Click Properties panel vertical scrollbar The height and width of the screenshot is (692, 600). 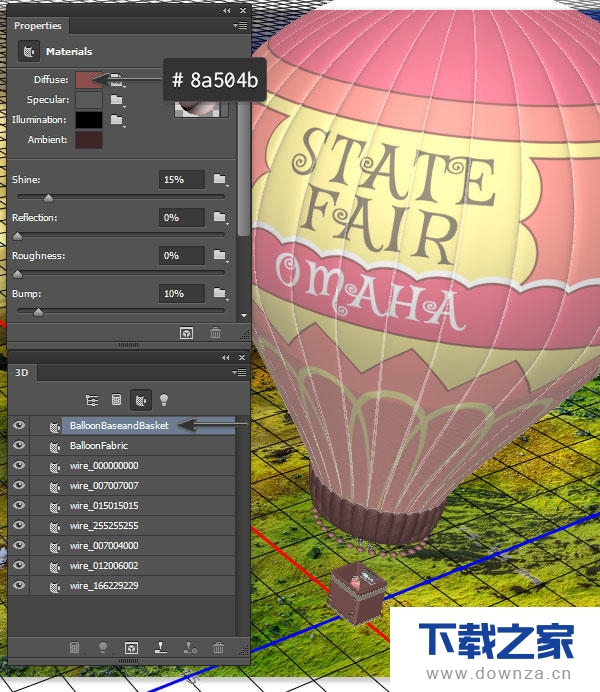tap(244, 169)
